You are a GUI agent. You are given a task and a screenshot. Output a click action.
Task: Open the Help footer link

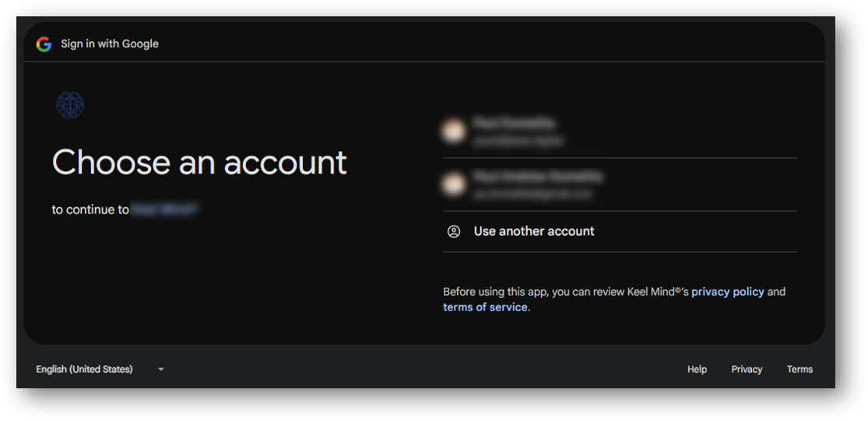click(697, 369)
